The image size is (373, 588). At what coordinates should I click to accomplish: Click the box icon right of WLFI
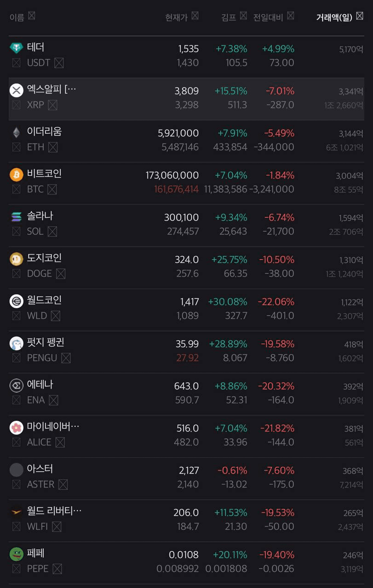(57, 527)
